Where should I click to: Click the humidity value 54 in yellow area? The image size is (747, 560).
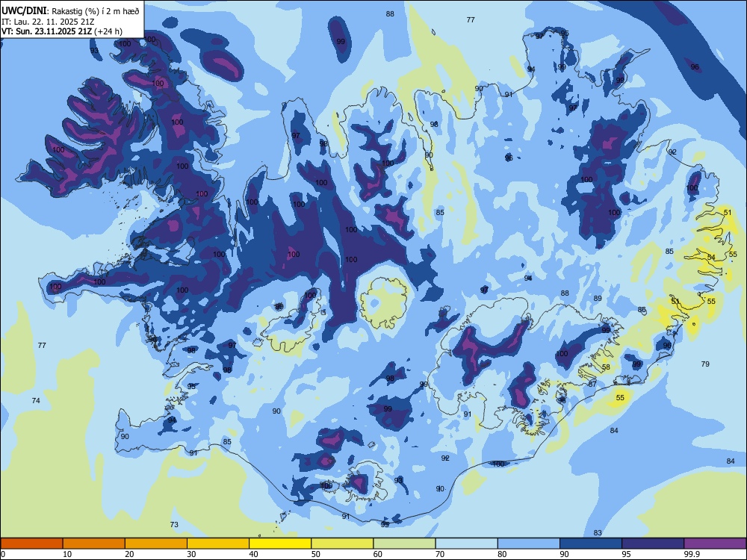coord(711,257)
